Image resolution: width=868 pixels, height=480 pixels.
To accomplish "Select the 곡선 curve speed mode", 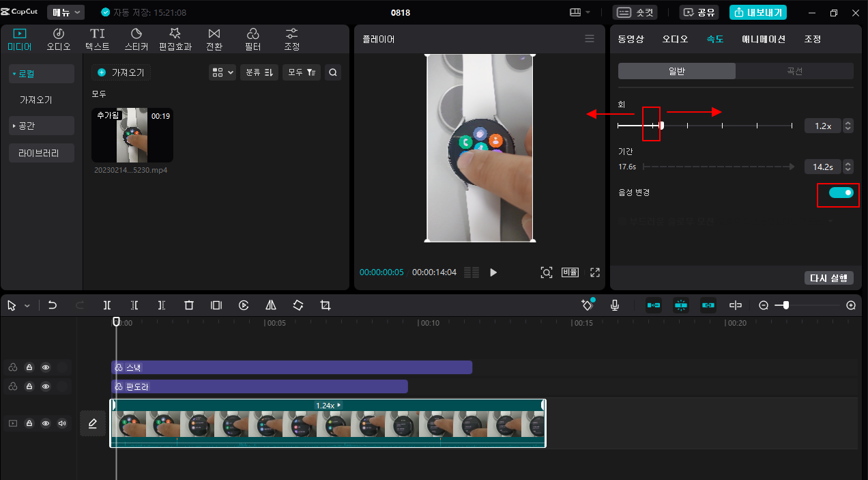I will (x=795, y=71).
